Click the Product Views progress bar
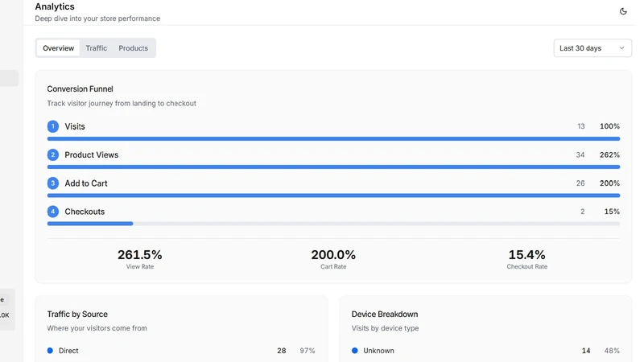Screen dimensions: 644x362 coord(333,167)
